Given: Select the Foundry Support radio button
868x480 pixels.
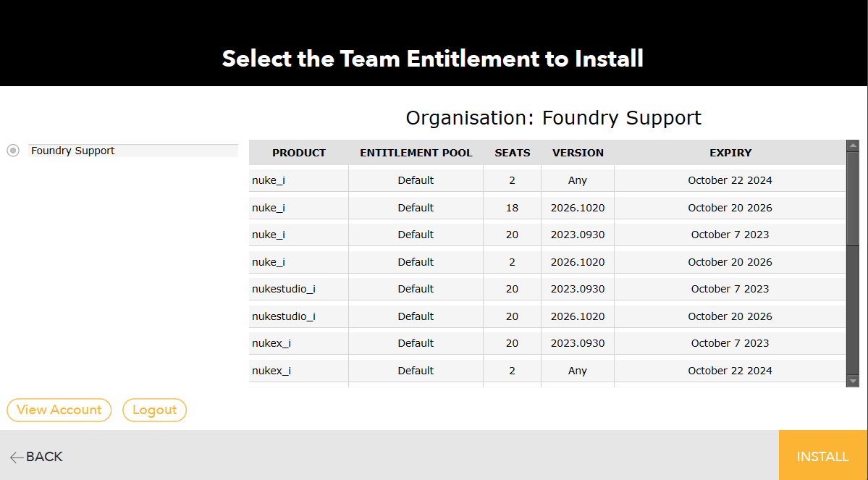Looking at the screenshot, I should pos(13,151).
